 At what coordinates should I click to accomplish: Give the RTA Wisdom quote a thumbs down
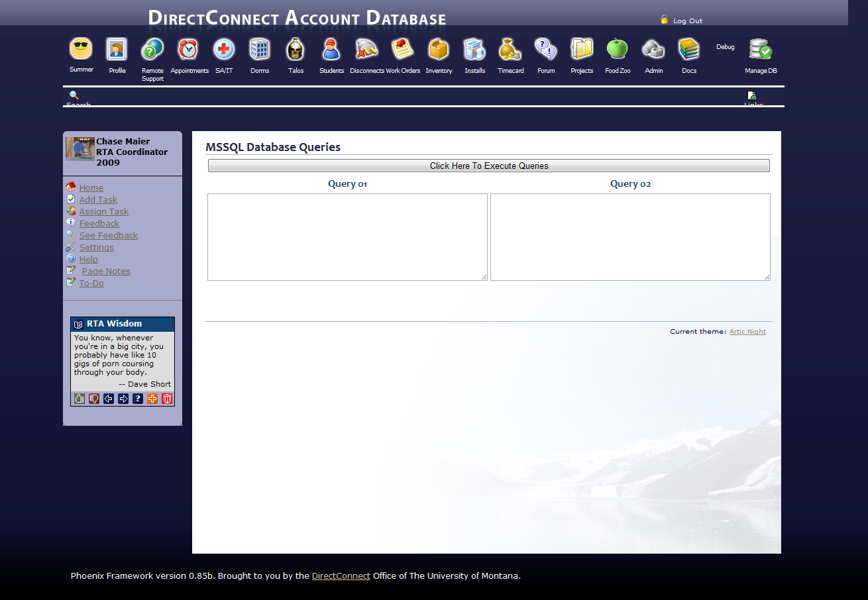94,399
